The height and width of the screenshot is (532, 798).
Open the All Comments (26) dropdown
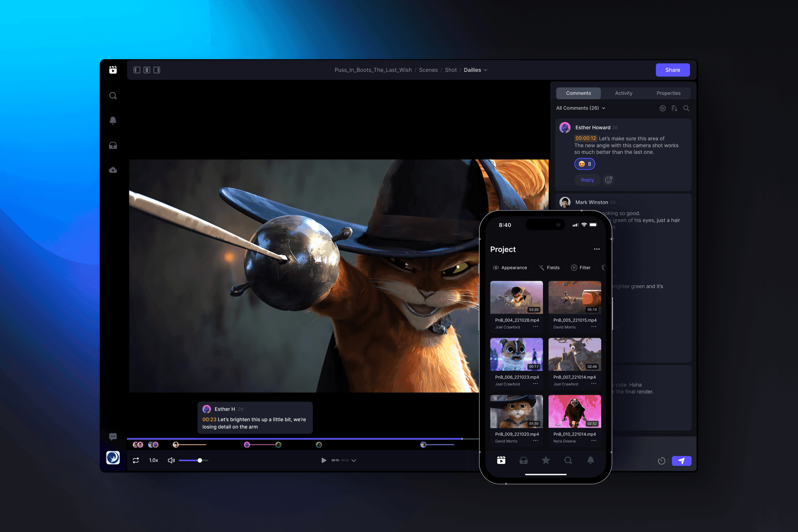coord(581,108)
